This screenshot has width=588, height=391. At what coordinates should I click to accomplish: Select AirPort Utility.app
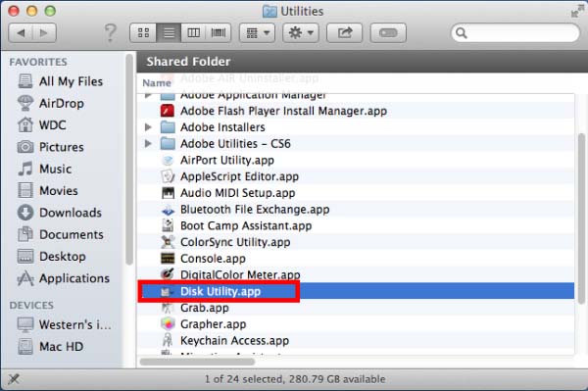click(356, 160)
